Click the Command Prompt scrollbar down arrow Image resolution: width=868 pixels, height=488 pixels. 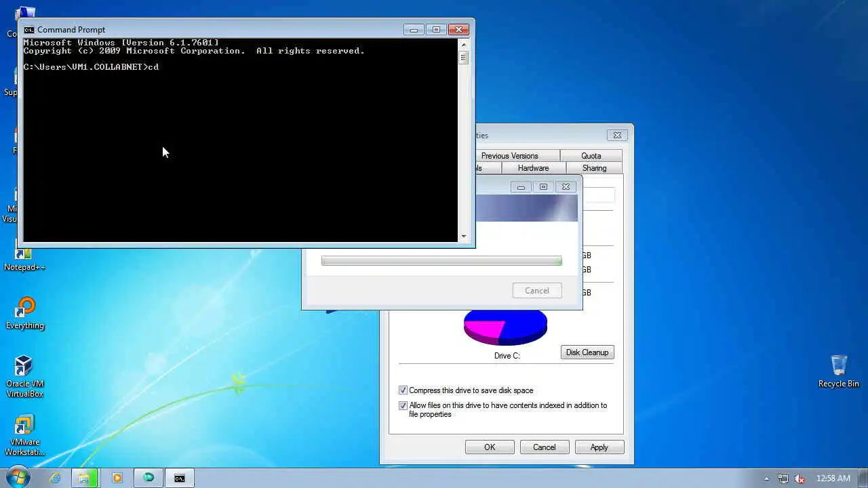coord(464,237)
